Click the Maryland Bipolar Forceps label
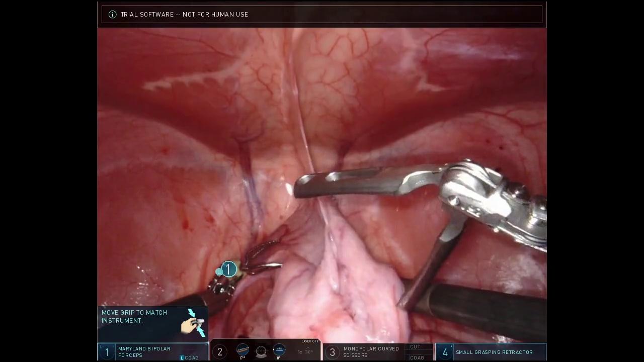The height and width of the screenshot is (362, 644). tap(144, 352)
